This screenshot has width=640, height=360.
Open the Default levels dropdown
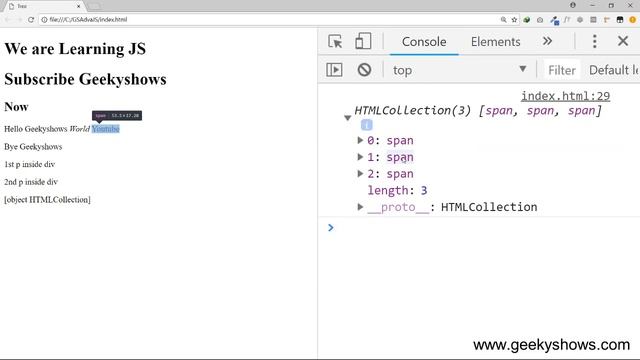(x=613, y=70)
